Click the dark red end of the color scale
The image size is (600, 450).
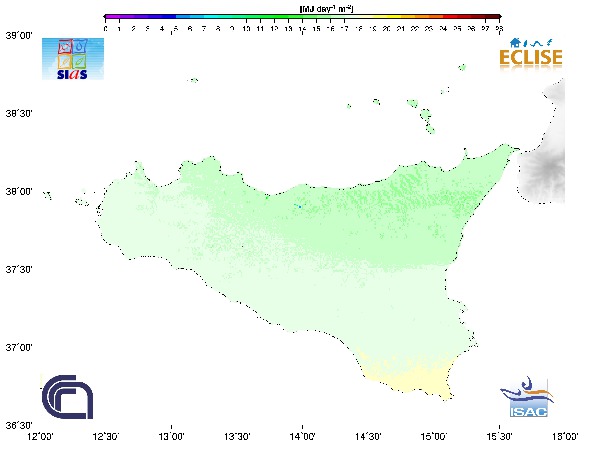coord(492,17)
